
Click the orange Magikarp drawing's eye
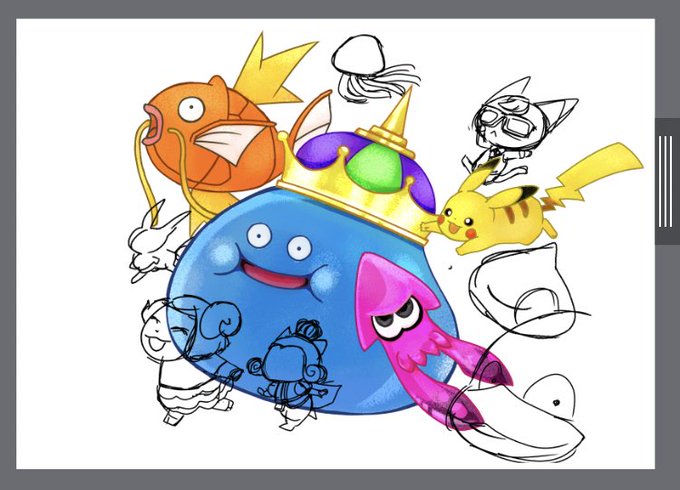pyautogui.click(x=191, y=109)
